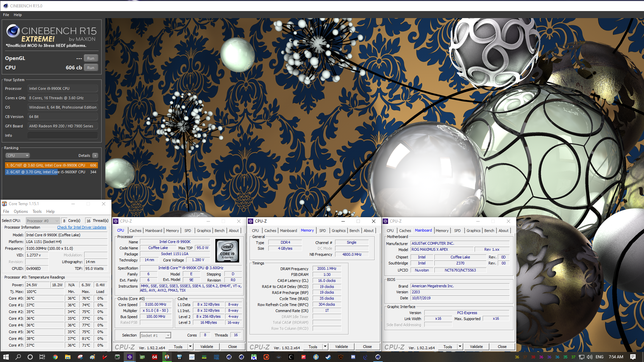Click the Details arrow in Ranking
Screen dimensions: 644x362
coord(95,156)
